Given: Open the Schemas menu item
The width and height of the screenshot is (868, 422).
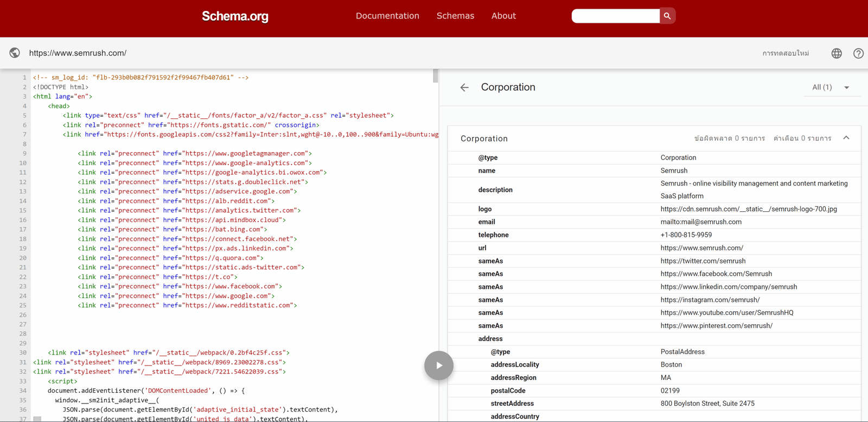Looking at the screenshot, I should [x=455, y=16].
